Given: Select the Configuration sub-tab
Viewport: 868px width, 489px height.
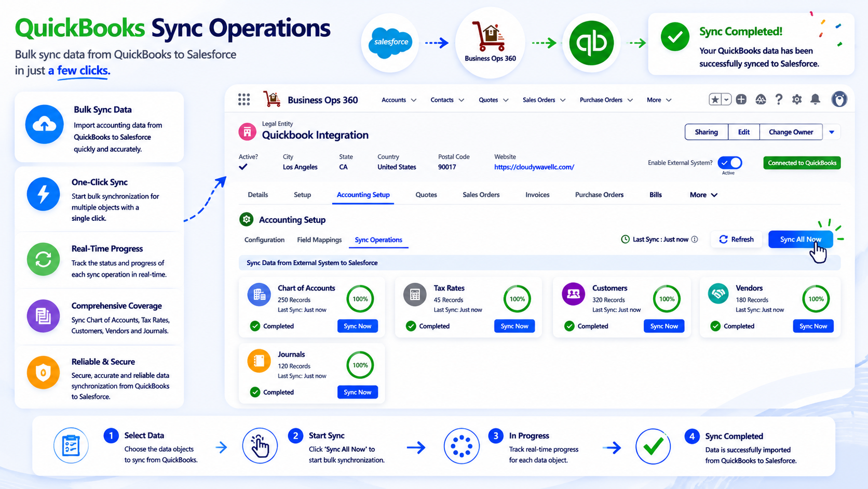Looking at the screenshot, I should [x=264, y=240].
